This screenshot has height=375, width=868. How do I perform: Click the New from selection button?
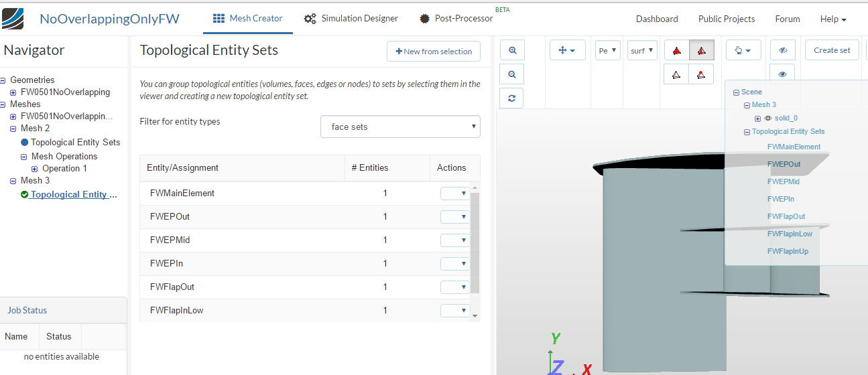(x=434, y=52)
